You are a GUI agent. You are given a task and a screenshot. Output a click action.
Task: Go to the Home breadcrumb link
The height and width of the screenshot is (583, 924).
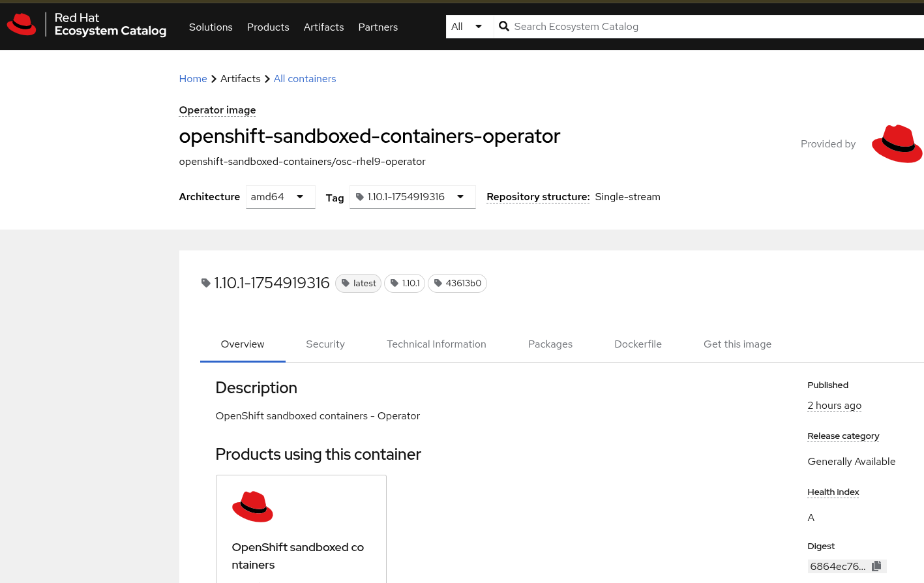click(193, 79)
